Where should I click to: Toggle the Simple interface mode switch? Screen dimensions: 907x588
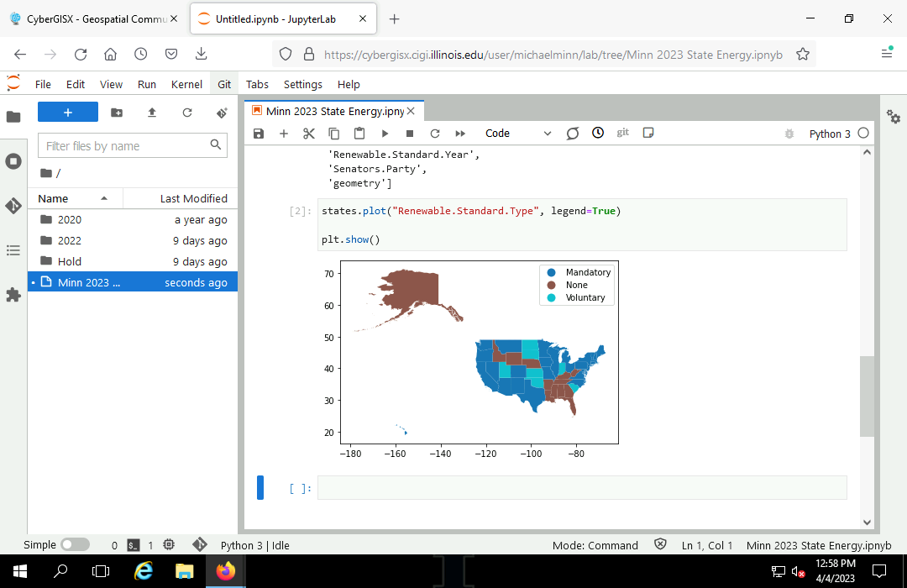[x=75, y=545]
